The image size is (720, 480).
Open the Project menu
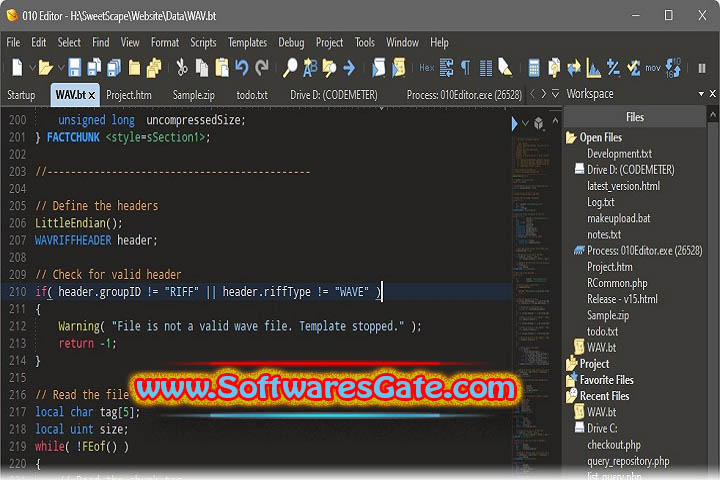(329, 43)
